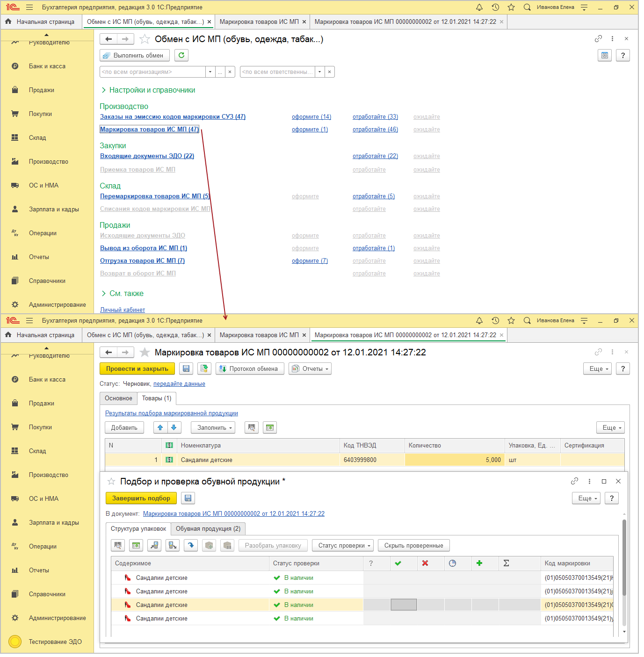This screenshot has height=657, width=644.
Task: Open Еще menu in document header
Action: pyautogui.click(x=597, y=368)
